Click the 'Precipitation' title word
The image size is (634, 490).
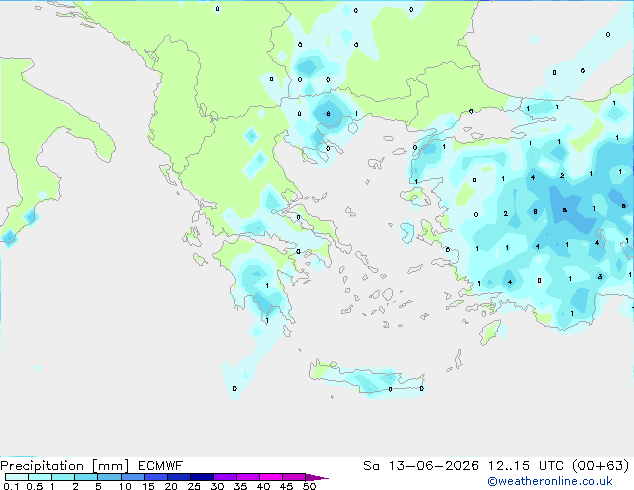[x=42, y=466]
